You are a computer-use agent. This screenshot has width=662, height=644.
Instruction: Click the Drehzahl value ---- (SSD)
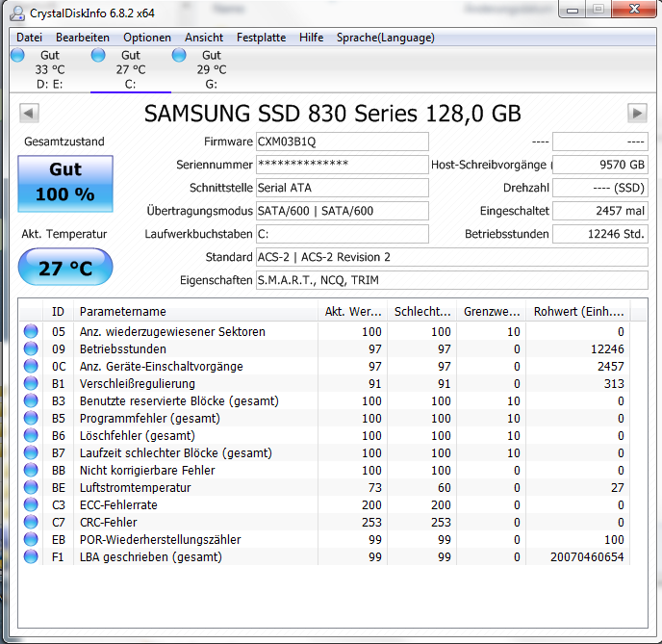tap(600, 188)
